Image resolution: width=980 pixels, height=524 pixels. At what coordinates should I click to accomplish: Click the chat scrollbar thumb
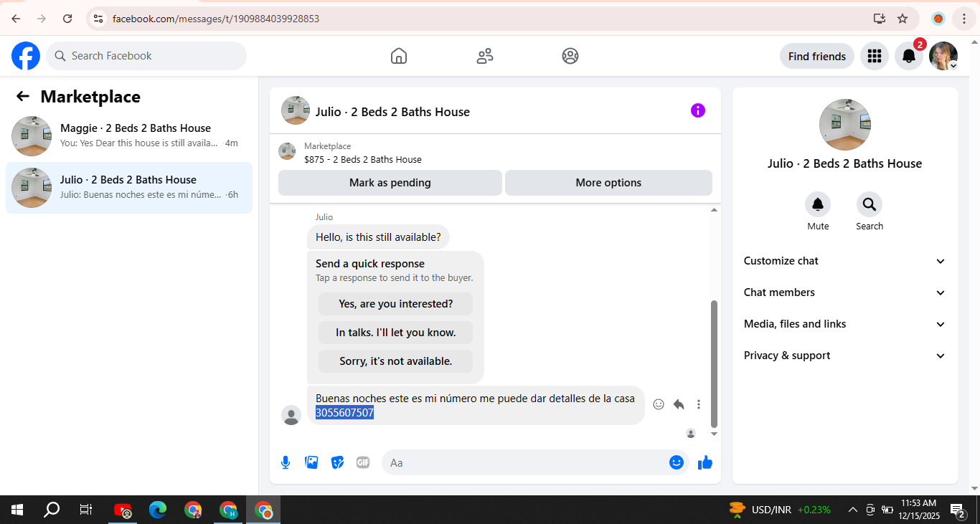(x=714, y=364)
